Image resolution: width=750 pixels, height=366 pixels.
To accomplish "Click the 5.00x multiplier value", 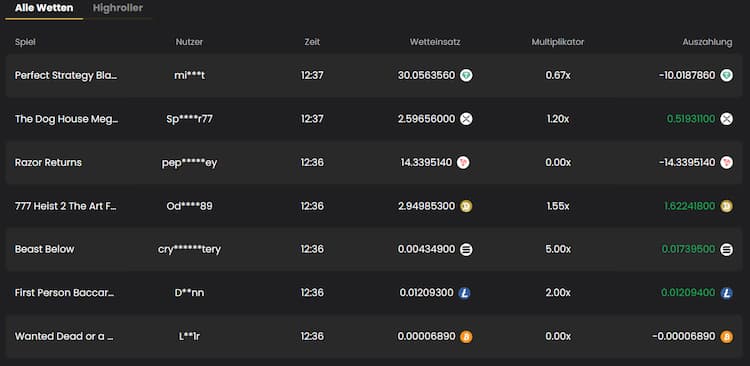I will (558, 249).
